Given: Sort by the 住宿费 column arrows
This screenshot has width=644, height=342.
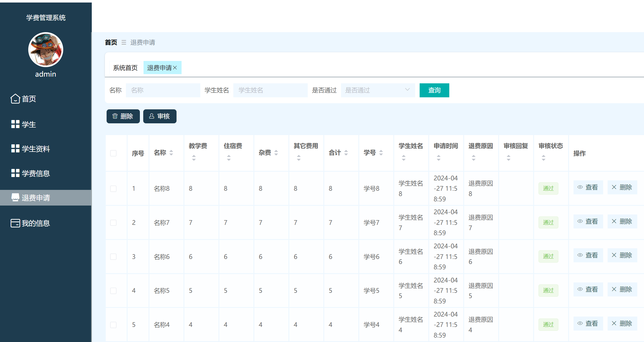Looking at the screenshot, I should (229, 158).
